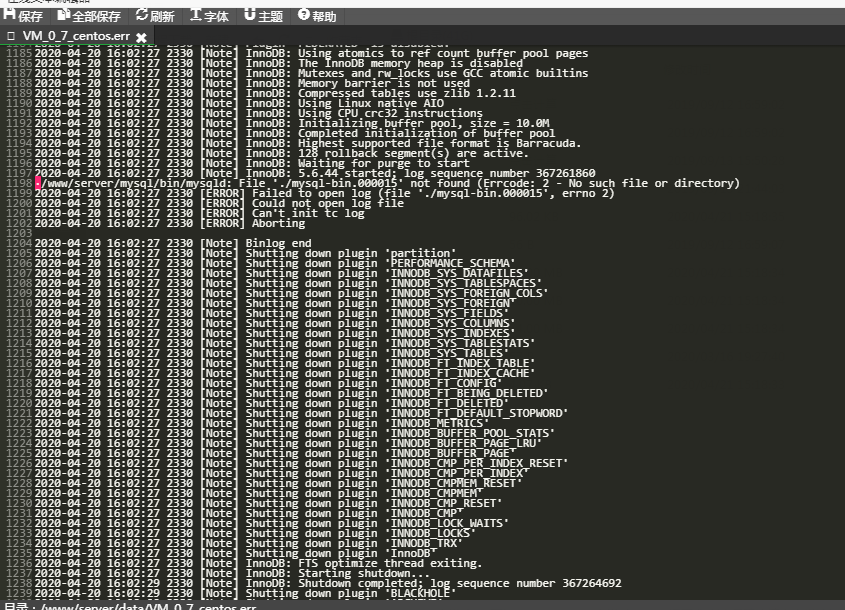
Task: Click the 'Binlog end' note line
Action: coord(172,243)
